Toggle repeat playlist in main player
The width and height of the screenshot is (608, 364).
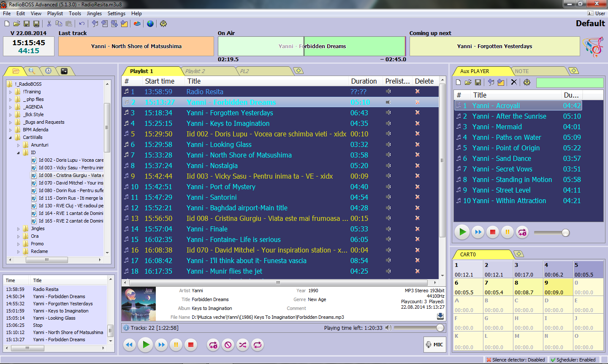pyautogui.click(x=258, y=345)
